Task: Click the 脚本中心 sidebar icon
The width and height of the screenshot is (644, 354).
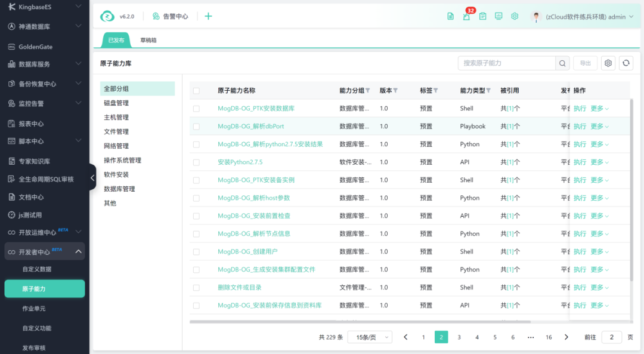Action: 11,141
